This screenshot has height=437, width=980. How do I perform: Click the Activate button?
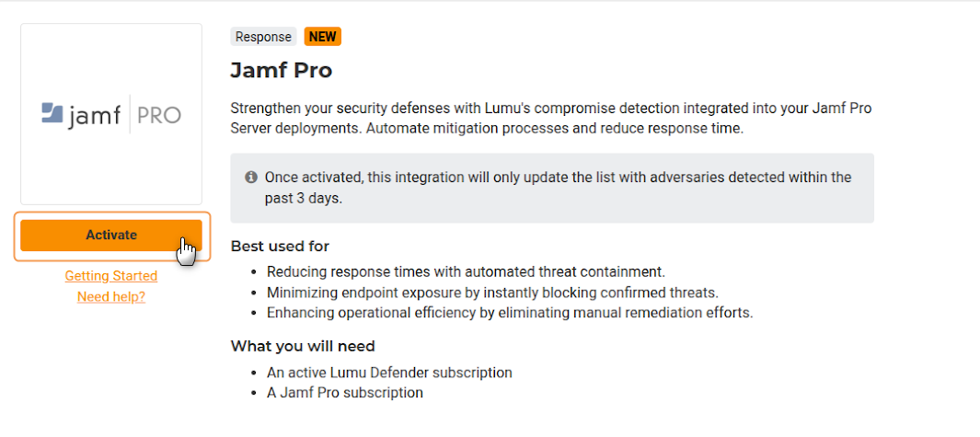tap(111, 236)
